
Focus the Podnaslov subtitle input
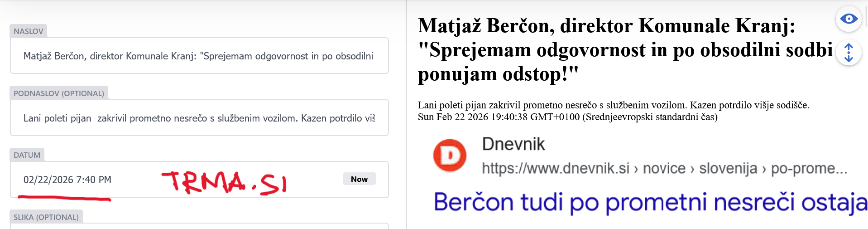point(198,118)
